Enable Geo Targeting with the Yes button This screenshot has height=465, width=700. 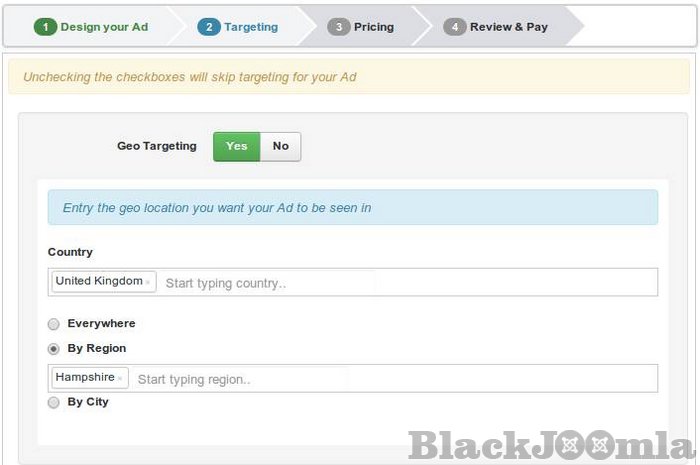[236, 146]
